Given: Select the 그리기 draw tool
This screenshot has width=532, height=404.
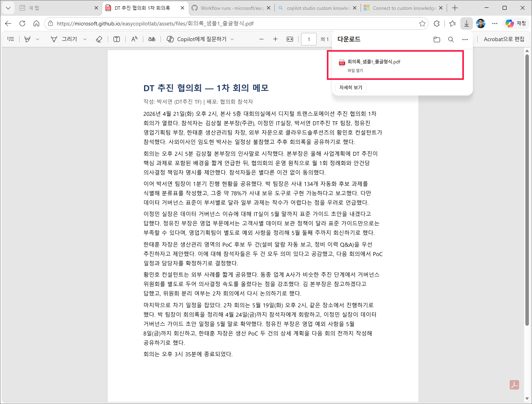Looking at the screenshot, I should click(x=64, y=39).
